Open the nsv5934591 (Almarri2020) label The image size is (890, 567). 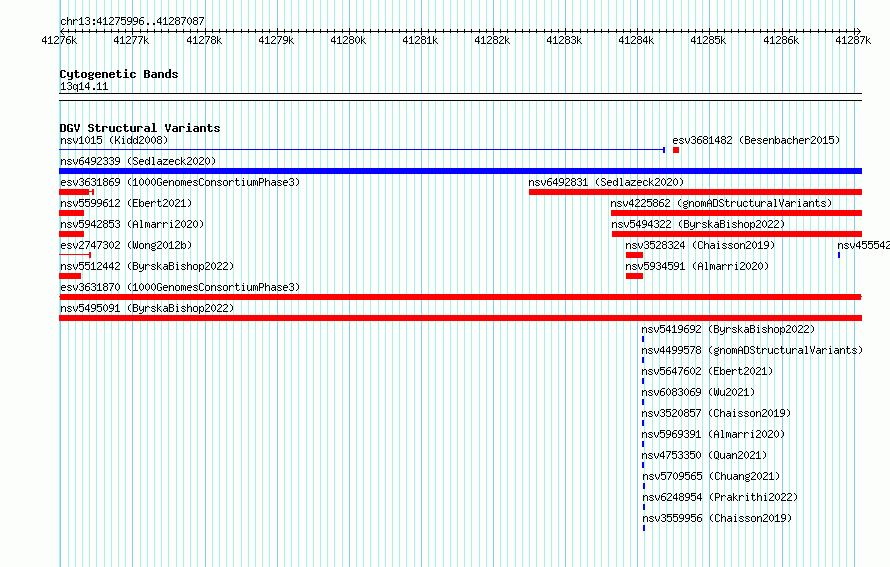coord(697,266)
